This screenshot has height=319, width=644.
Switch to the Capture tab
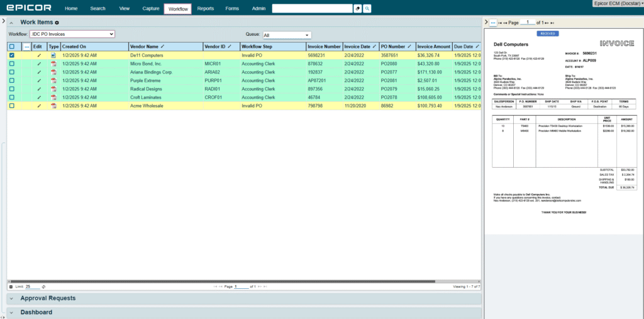[x=150, y=9]
